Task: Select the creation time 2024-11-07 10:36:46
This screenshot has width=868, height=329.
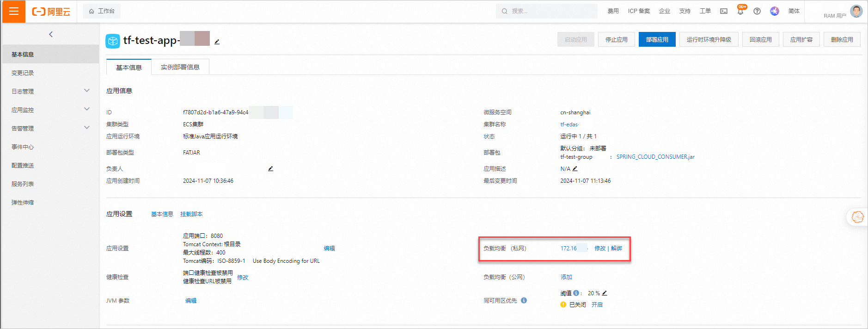Action: coord(208,181)
